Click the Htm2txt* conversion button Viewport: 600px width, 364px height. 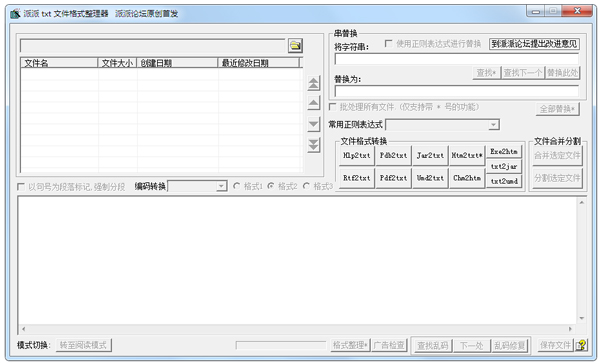point(467,155)
